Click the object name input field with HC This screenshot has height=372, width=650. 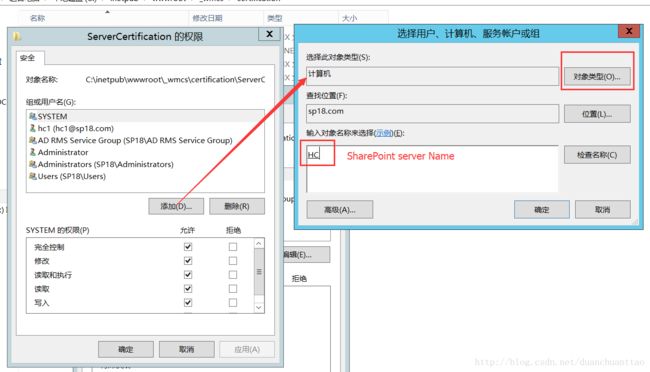click(432, 168)
